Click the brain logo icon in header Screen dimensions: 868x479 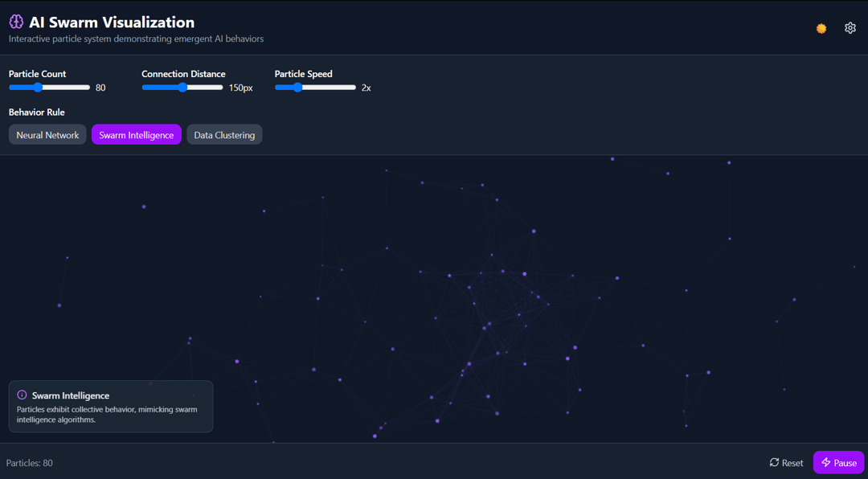(x=16, y=22)
